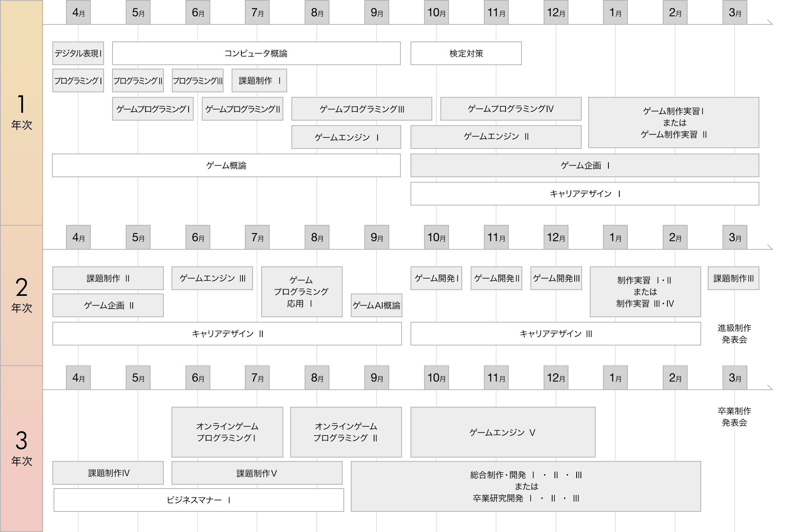Click the ゲームAI概論 box
Viewport: 804px width, 532px height.
click(376, 306)
